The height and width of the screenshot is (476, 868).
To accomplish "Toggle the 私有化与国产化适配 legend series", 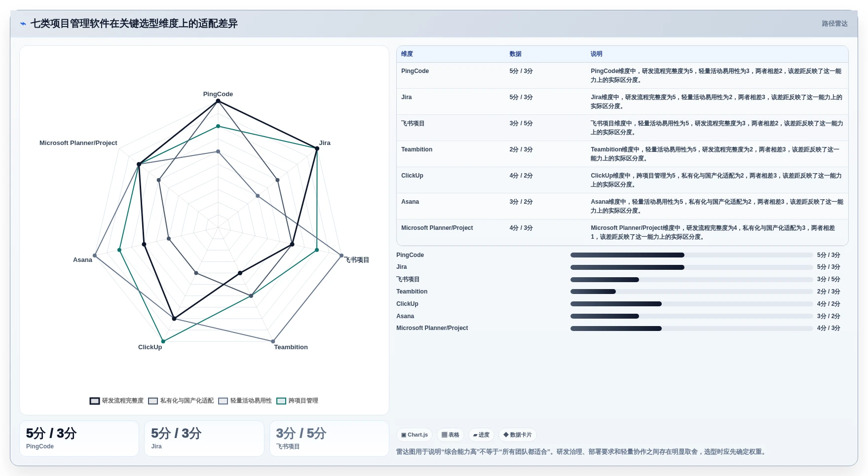I will pos(181,401).
